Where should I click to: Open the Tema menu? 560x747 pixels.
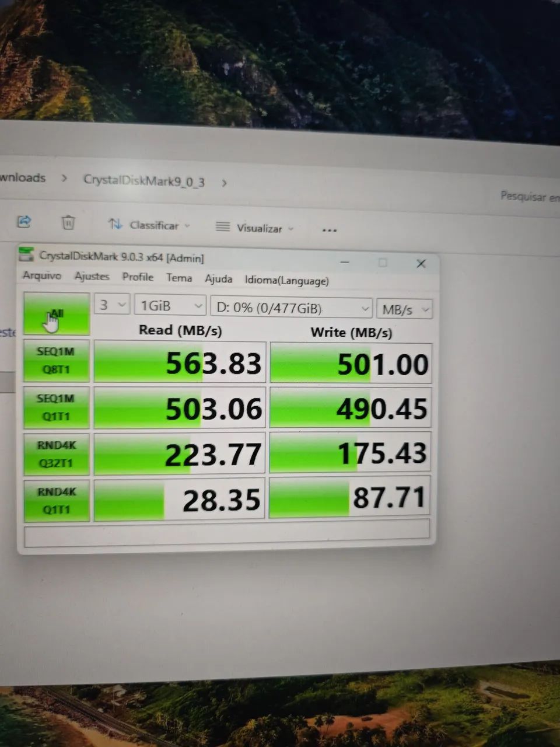coord(179,278)
